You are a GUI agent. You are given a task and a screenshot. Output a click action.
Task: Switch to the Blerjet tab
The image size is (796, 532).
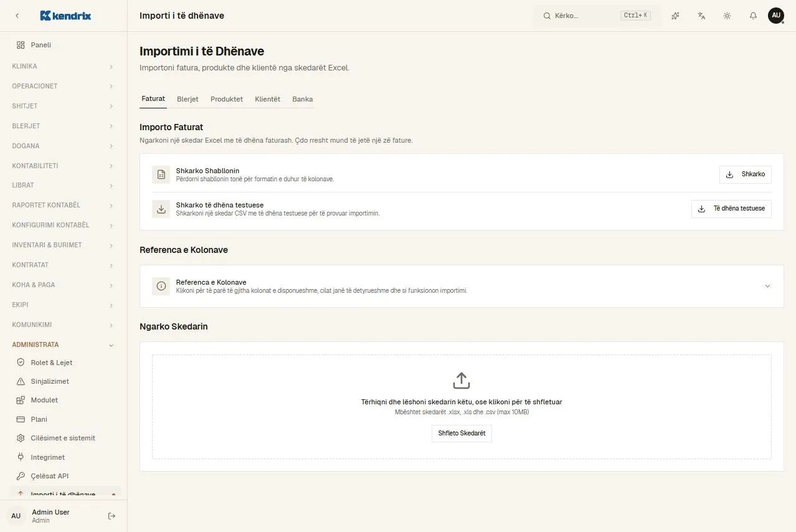[x=187, y=99]
